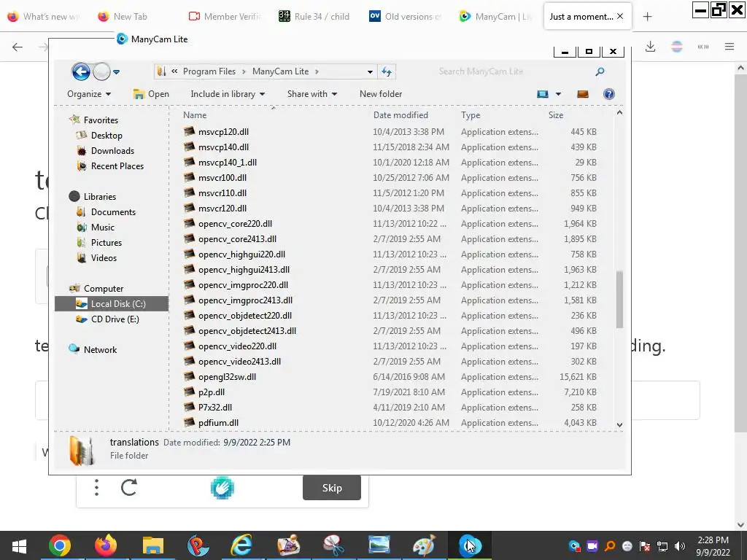Click the Skip button in Firefox

[x=332, y=488]
